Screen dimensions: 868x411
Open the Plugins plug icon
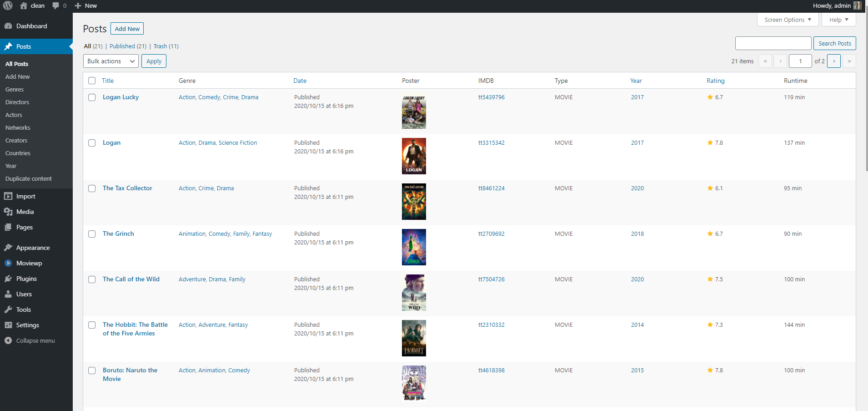coord(8,279)
